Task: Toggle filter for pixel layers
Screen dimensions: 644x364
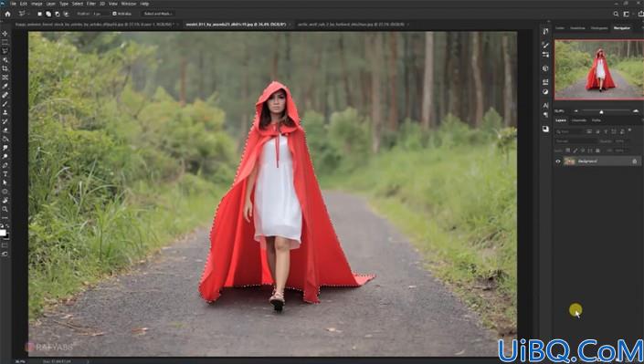Action: [x=589, y=131]
